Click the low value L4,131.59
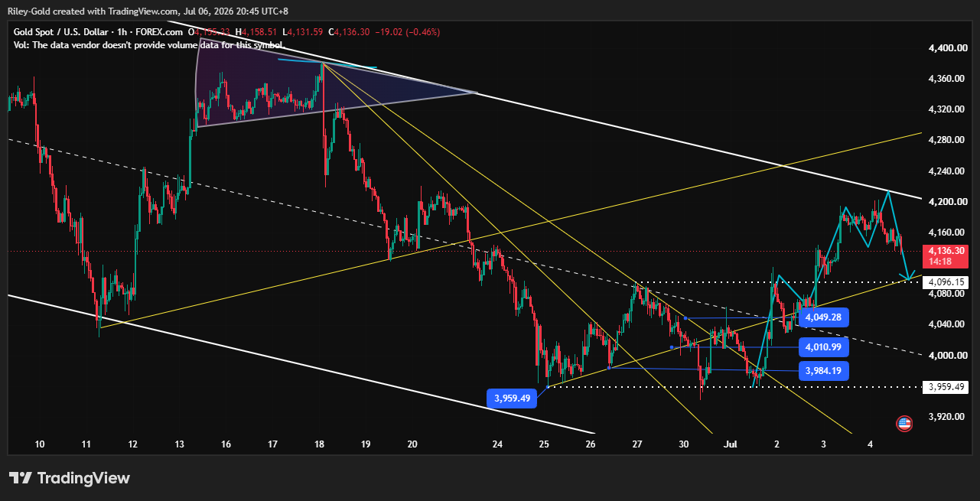Viewport: 980px width, 501px height. tap(302, 32)
